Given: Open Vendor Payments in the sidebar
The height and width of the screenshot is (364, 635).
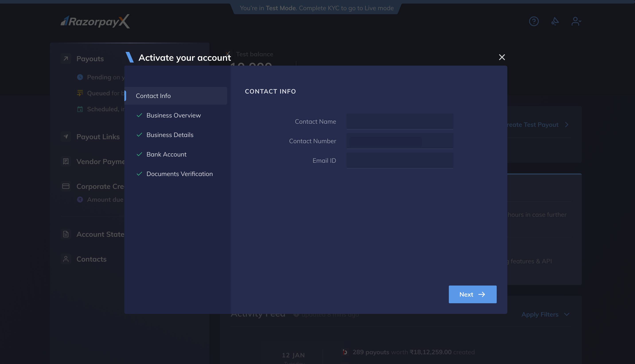Looking at the screenshot, I should [100, 162].
